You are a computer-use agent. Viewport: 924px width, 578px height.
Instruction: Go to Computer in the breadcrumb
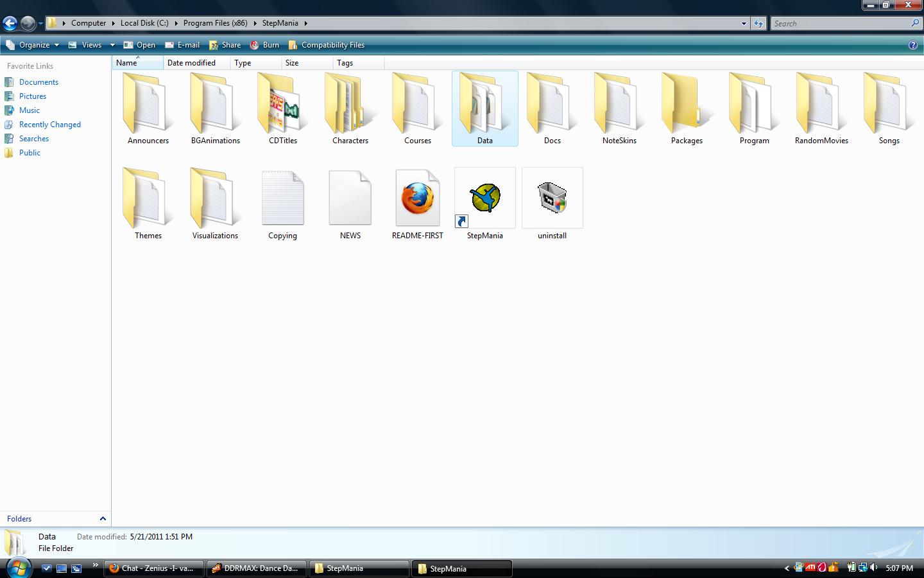89,23
